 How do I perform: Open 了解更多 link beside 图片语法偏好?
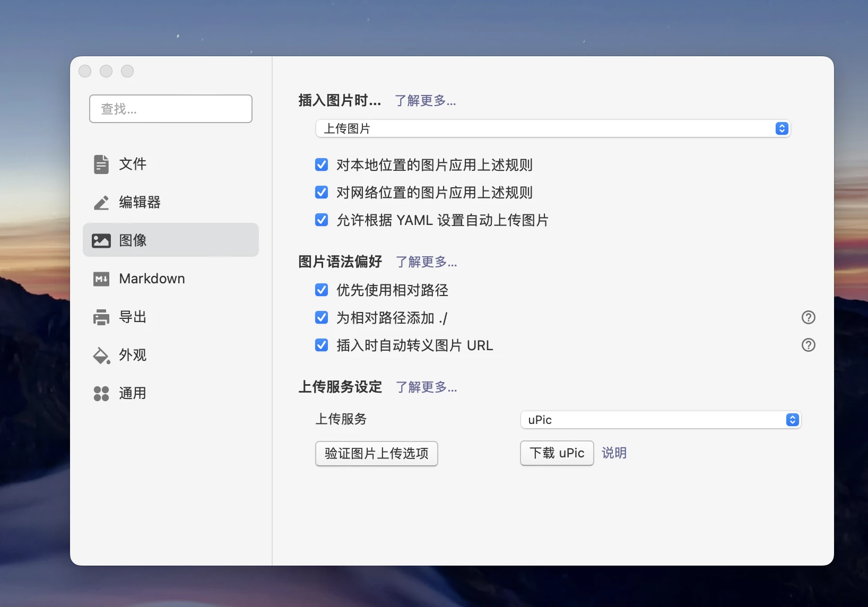(x=427, y=262)
